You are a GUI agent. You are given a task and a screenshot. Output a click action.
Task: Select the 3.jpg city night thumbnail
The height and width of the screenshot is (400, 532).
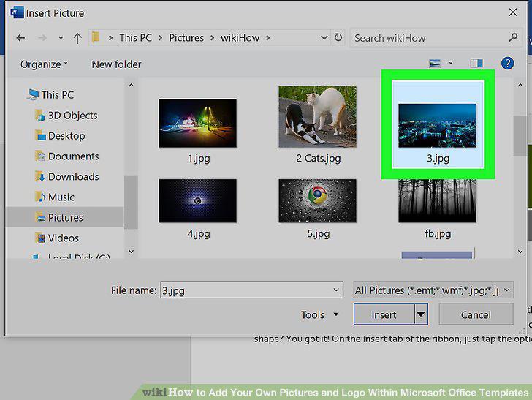pyautogui.click(x=437, y=126)
